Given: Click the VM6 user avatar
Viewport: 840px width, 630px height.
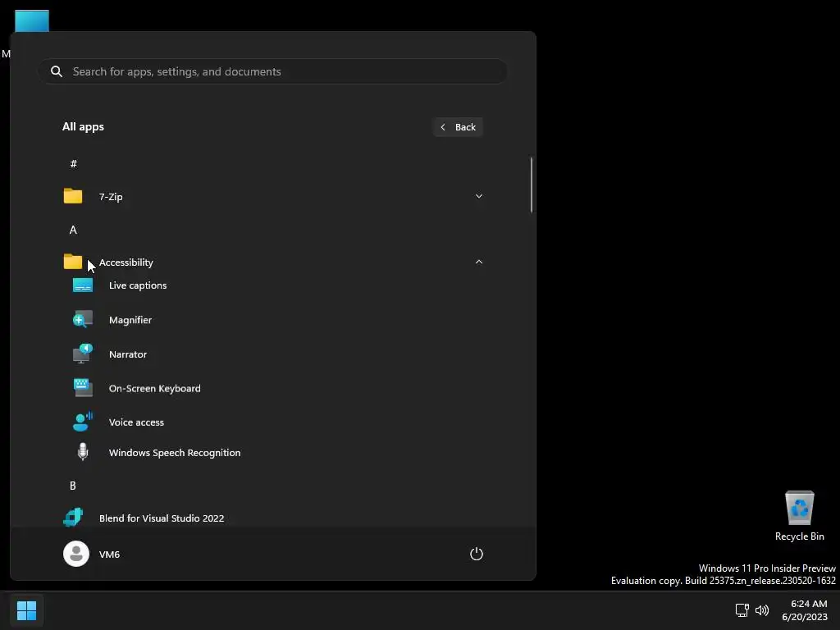Looking at the screenshot, I should (76, 554).
